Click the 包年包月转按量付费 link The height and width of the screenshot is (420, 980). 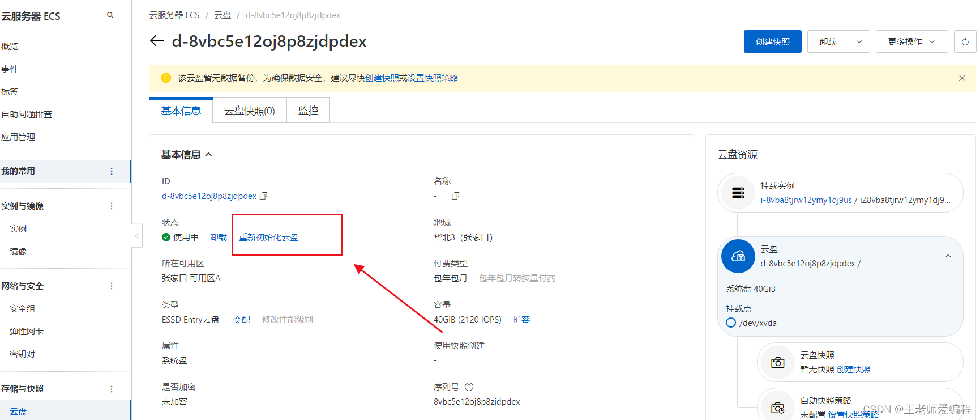click(517, 278)
